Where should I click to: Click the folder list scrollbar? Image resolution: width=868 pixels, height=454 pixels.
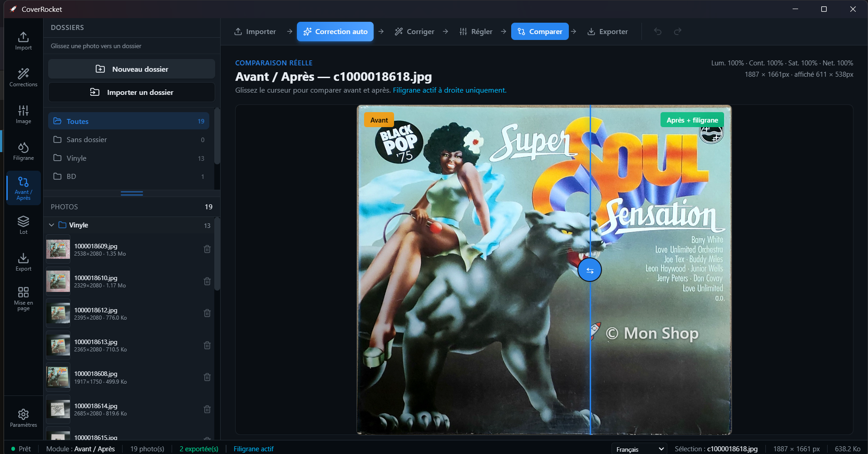tap(217, 136)
